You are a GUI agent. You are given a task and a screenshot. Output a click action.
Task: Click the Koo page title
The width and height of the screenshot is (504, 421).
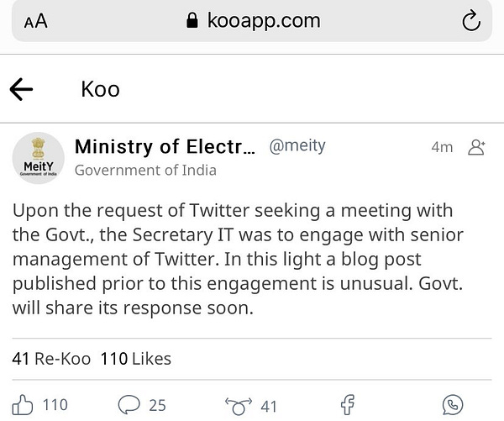pyautogui.click(x=100, y=89)
